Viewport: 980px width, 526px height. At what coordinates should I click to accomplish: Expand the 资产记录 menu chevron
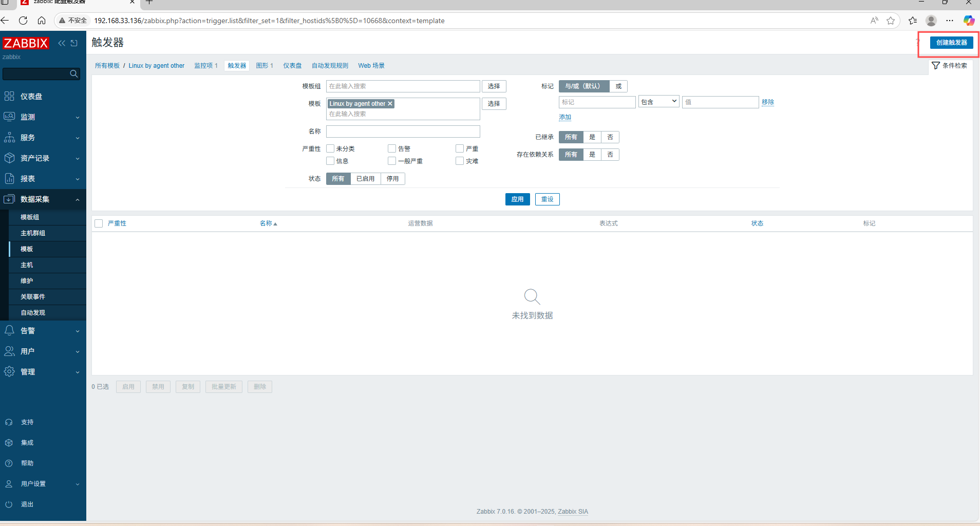click(x=78, y=159)
